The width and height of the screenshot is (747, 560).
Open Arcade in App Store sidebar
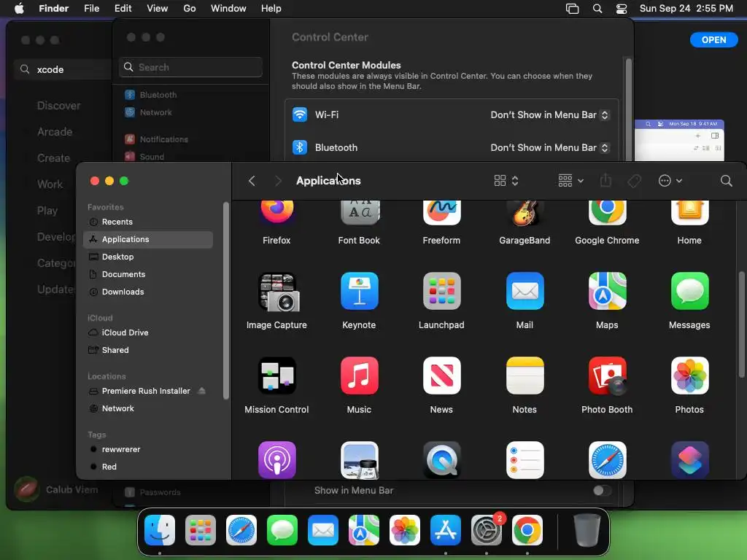click(55, 132)
